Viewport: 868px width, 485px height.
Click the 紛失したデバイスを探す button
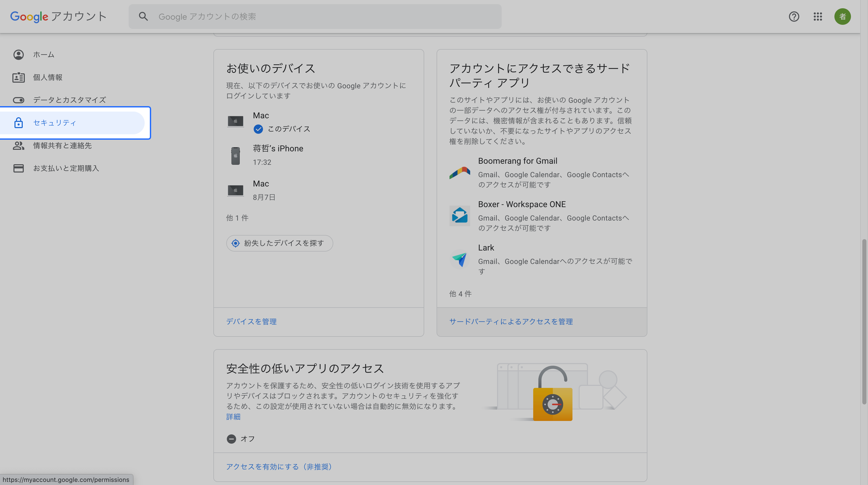279,243
